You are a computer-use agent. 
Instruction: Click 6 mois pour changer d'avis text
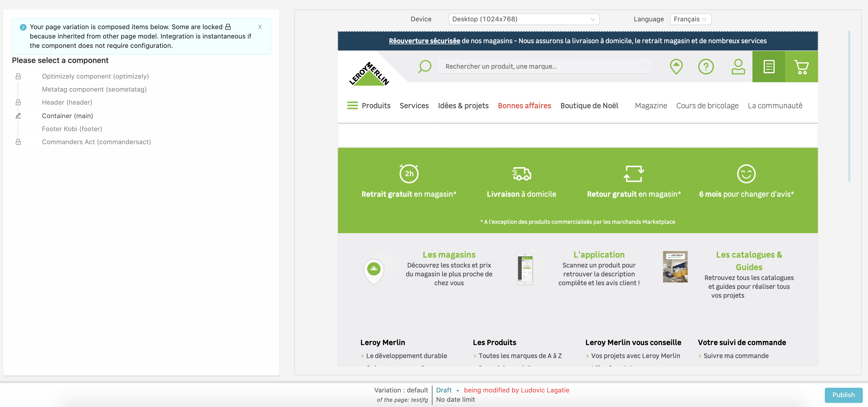pos(746,194)
